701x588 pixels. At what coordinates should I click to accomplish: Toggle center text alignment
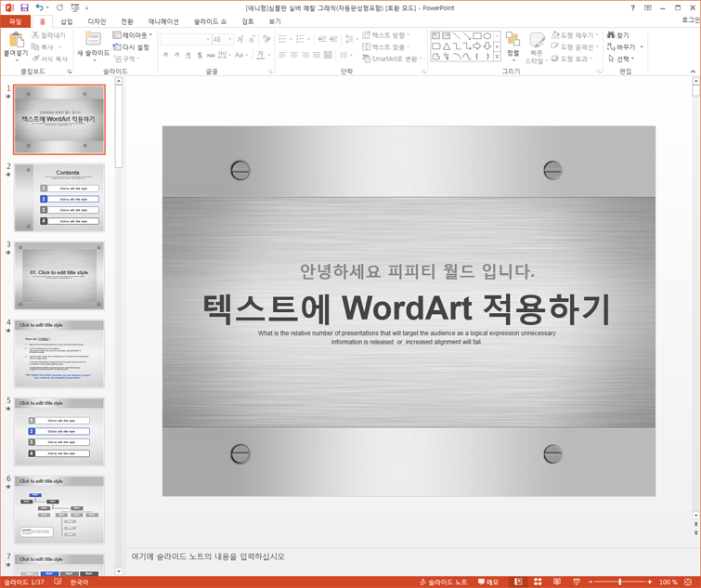(293, 55)
